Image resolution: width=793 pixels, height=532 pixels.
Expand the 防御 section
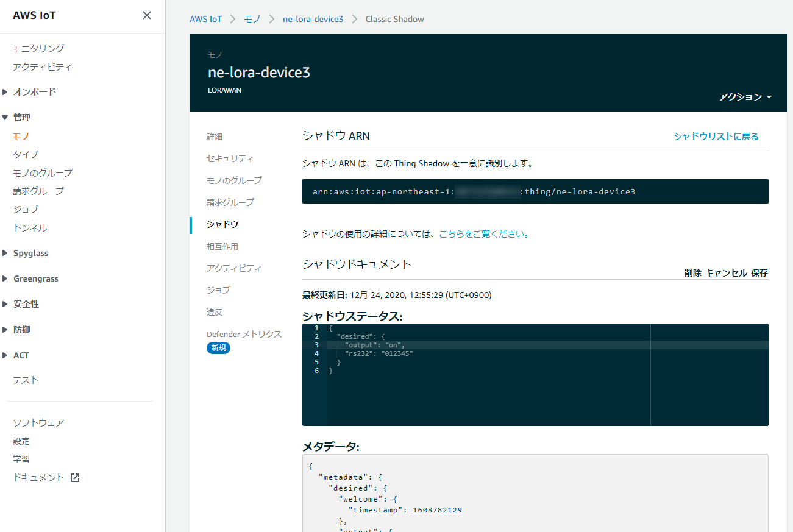(x=5, y=330)
